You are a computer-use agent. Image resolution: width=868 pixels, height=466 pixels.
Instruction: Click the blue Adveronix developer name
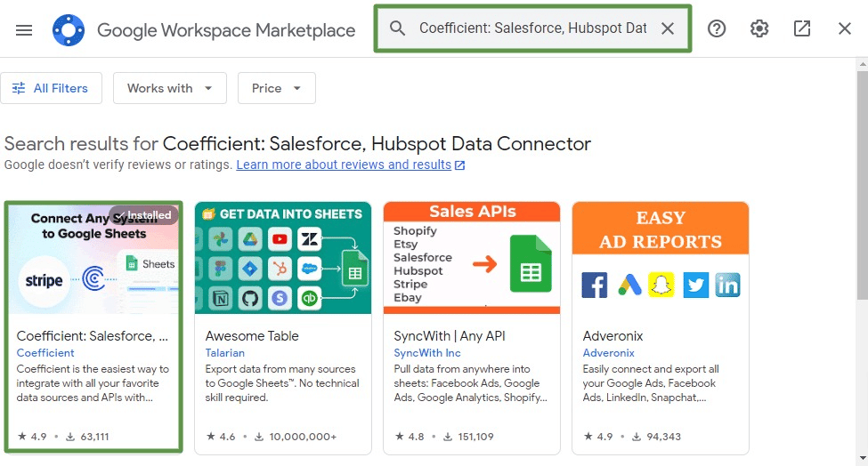[x=608, y=353]
